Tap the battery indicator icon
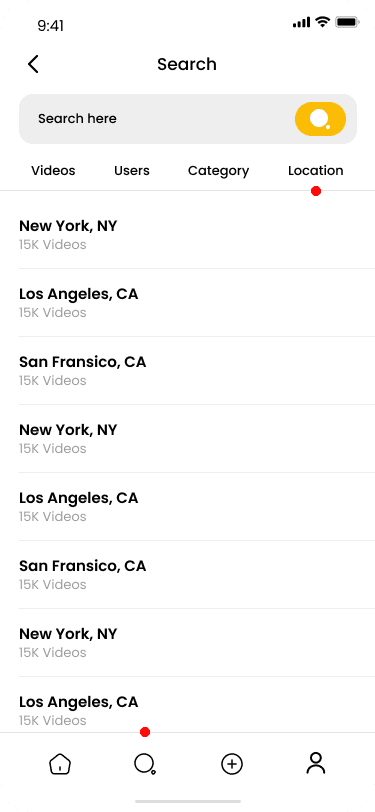 click(x=347, y=22)
